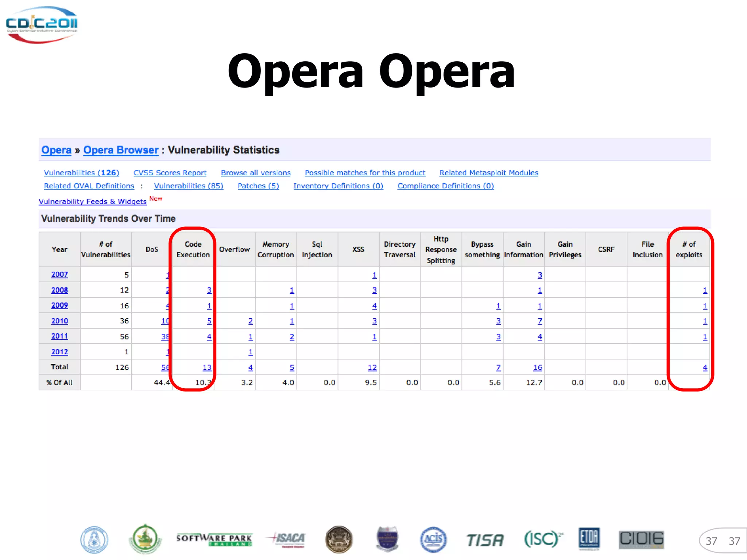Image resolution: width=747 pixels, height=560 pixels.
Task: Click 2009 XSS count 4
Action: [x=375, y=306]
